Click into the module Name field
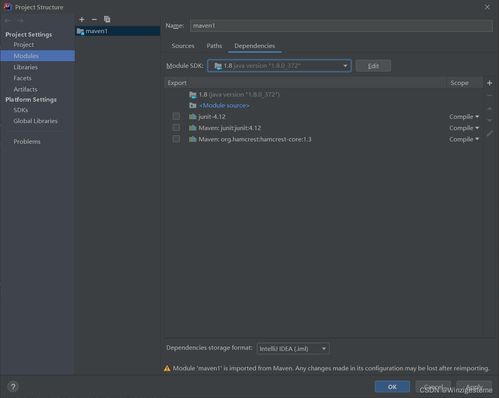The width and height of the screenshot is (499, 398). click(341, 26)
